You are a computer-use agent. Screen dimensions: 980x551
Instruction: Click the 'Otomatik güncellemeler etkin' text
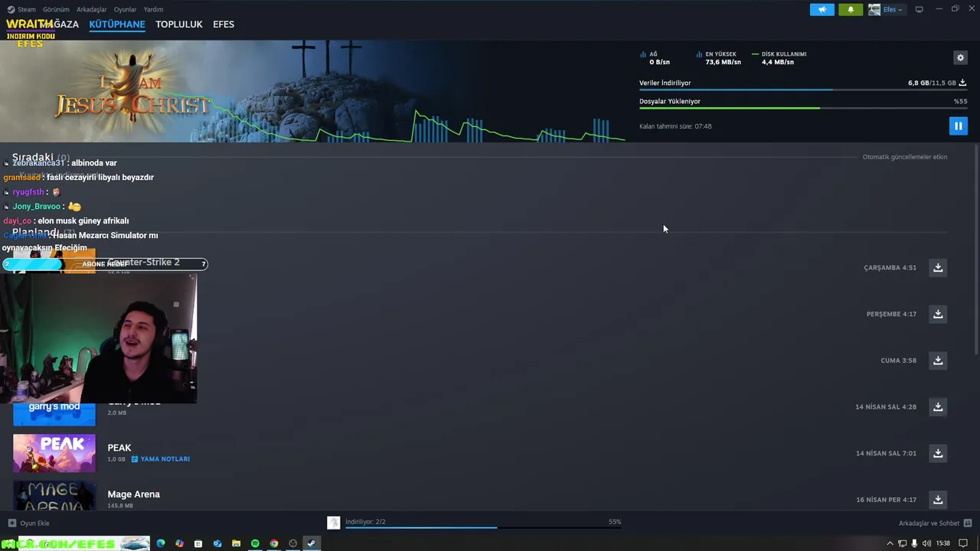(x=905, y=157)
